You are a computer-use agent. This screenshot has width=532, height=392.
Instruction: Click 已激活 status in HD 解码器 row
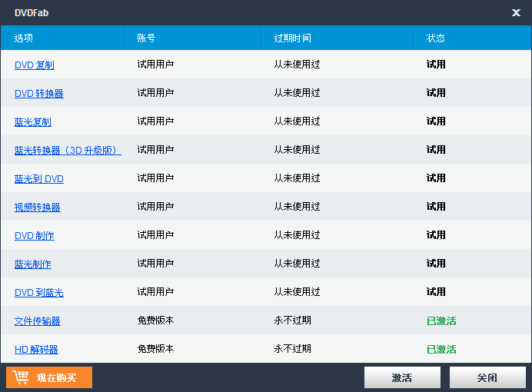[x=441, y=349]
